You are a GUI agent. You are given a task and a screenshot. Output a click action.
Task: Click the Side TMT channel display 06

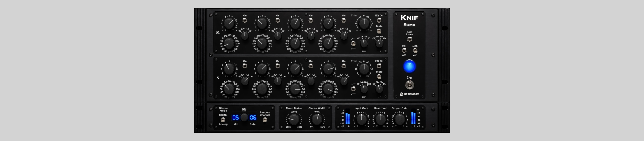pos(253,117)
